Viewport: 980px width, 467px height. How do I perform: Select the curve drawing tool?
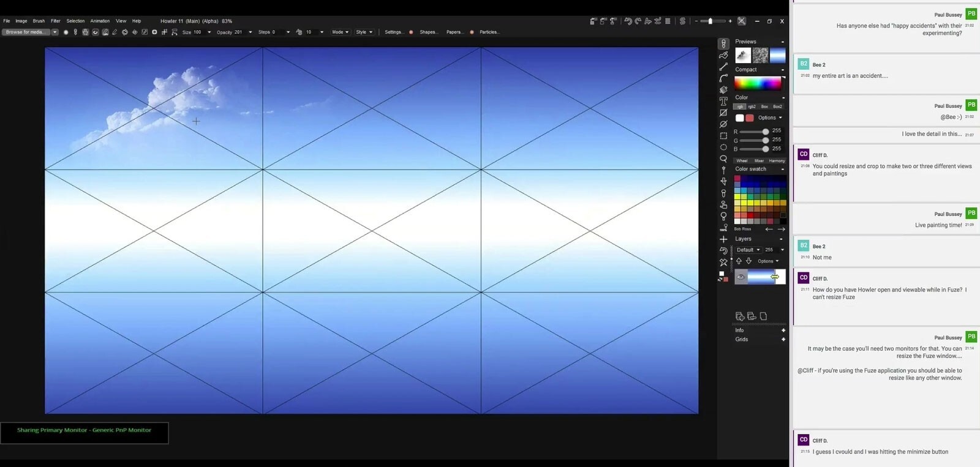[723, 78]
